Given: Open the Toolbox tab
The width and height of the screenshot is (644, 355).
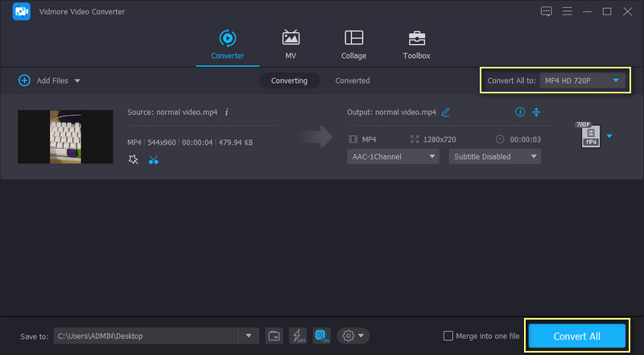Looking at the screenshot, I should click(416, 44).
